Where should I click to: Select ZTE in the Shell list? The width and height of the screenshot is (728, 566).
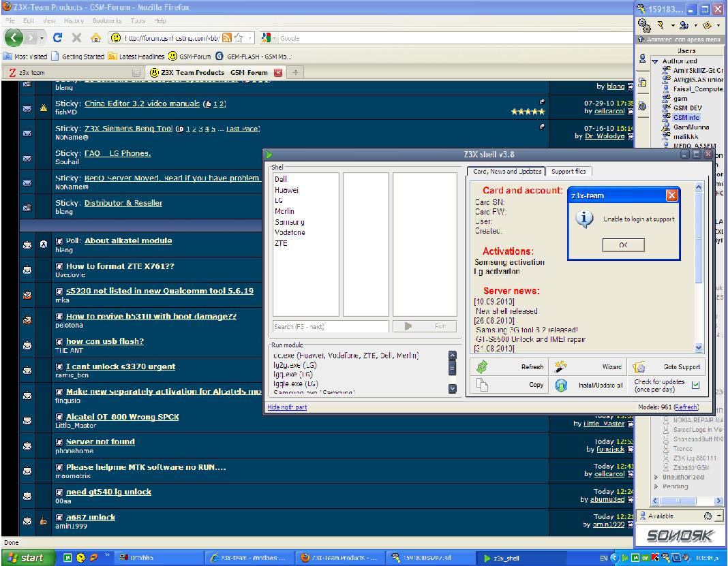[281, 243]
